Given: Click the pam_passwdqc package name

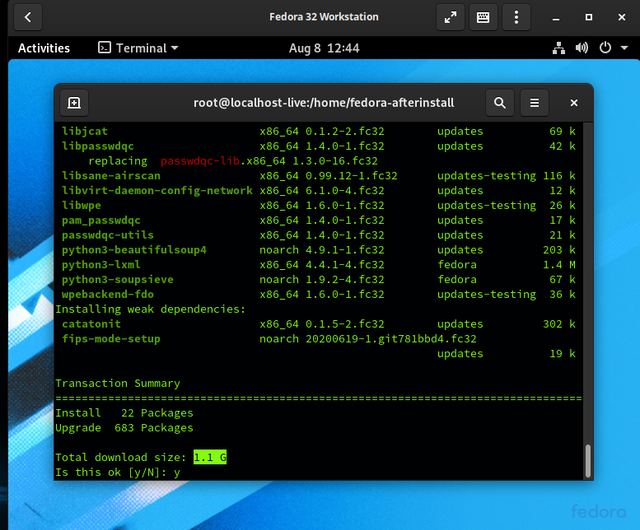Looking at the screenshot, I should point(101,220).
